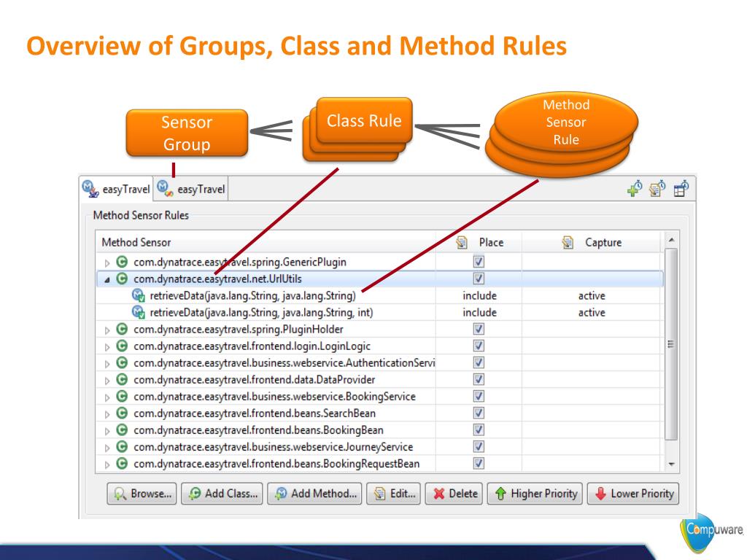
Task: Click method icon of retrieveData(String, String) row
Action: pyautogui.click(x=138, y=296)
